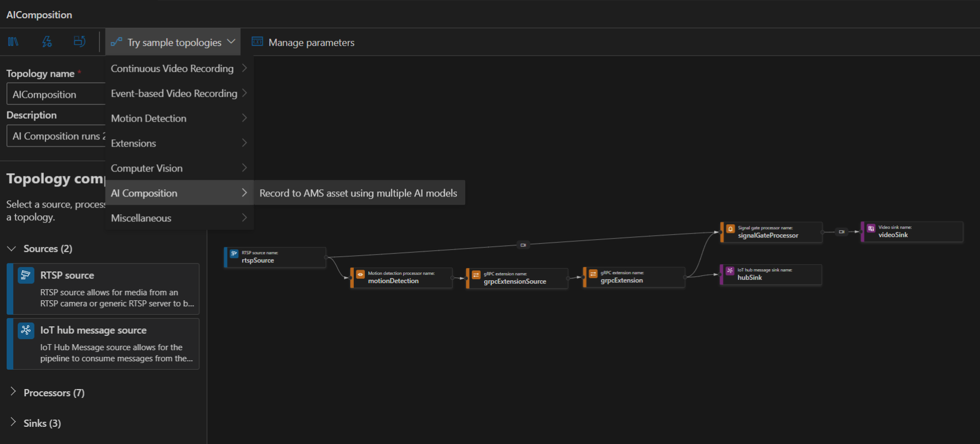Screen dimensions: 980x444
Task: Expand the Sinks (3) section
Action: pos(13,422)
